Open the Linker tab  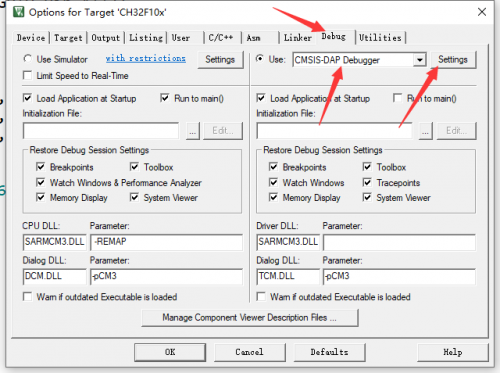297,38
